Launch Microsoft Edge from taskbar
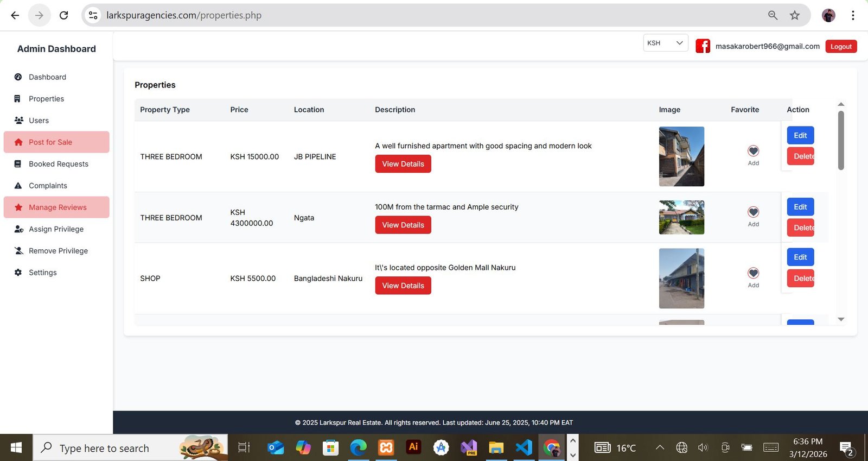The image size is (868, 461). tap(358, 447)
